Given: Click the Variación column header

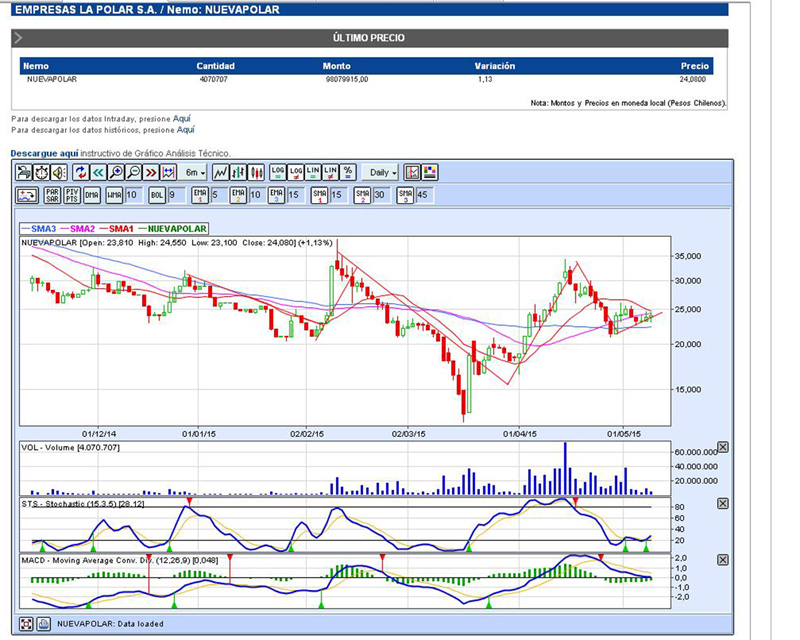Looking at the screenshot, I should point(494,66).
